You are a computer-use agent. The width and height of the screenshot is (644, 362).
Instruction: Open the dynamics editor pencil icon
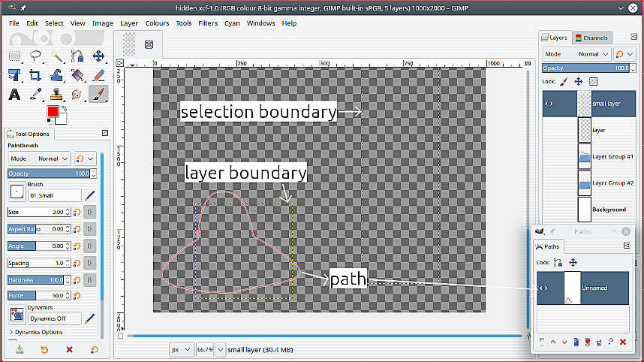[89, 318]
